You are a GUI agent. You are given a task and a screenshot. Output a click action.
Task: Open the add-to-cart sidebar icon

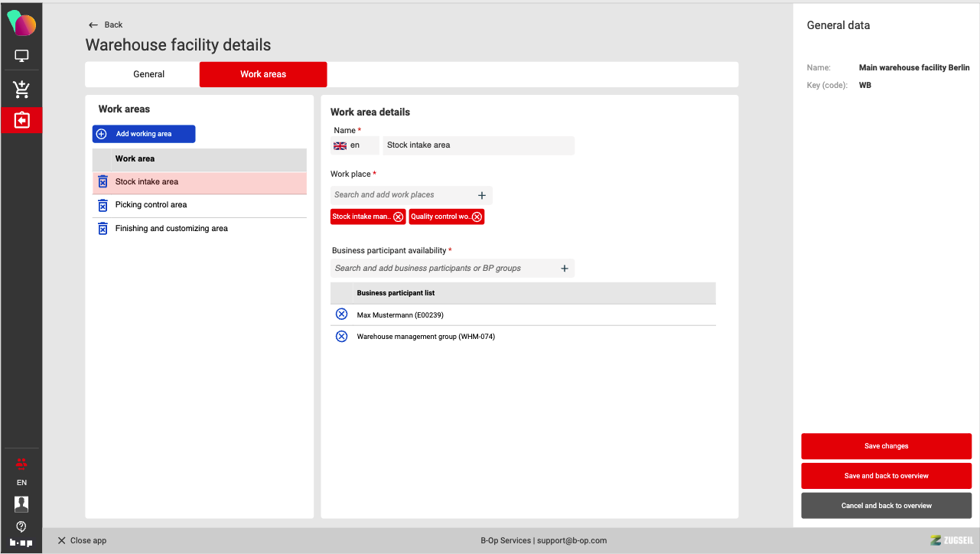click(x=21, y=90)
